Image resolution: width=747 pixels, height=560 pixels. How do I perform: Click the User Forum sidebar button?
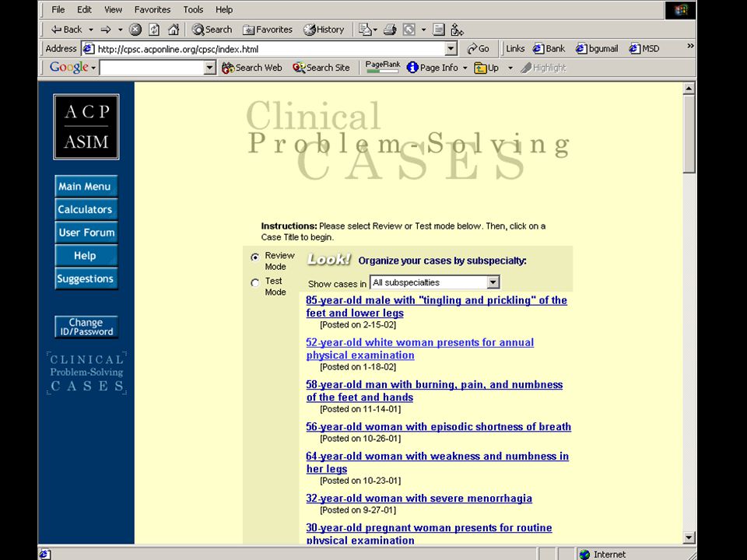86,233
